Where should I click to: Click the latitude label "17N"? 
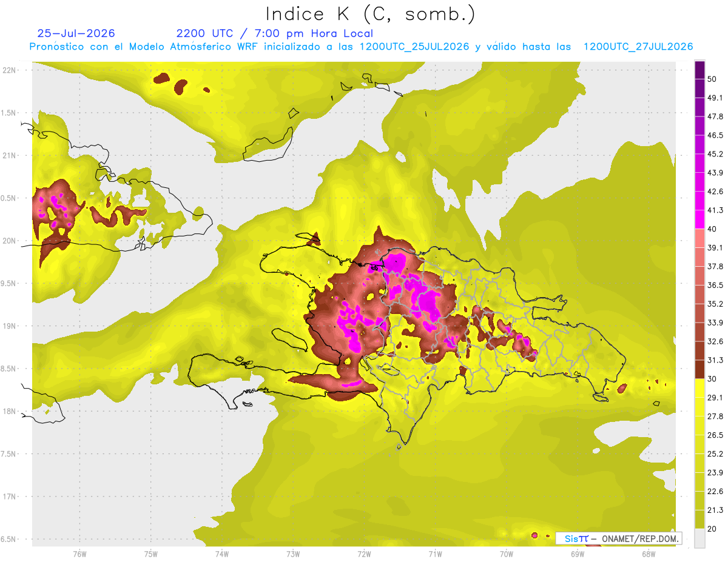coord(9,497)
